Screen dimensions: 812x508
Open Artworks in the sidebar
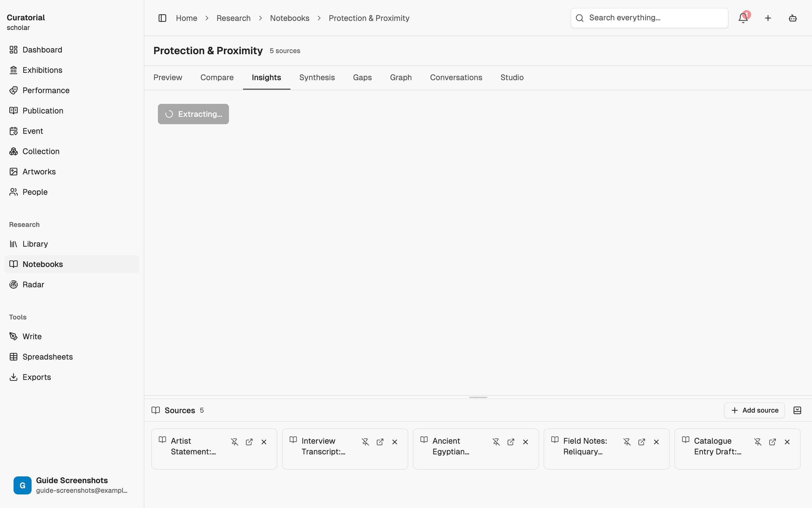pos(72,172)
